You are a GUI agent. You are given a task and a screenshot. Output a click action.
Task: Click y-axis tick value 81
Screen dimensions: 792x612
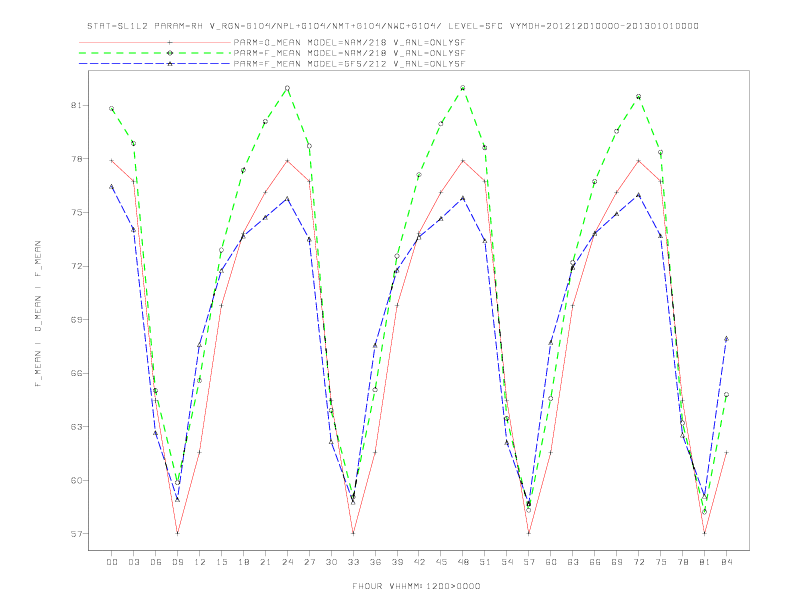click(x=76, y=106)
